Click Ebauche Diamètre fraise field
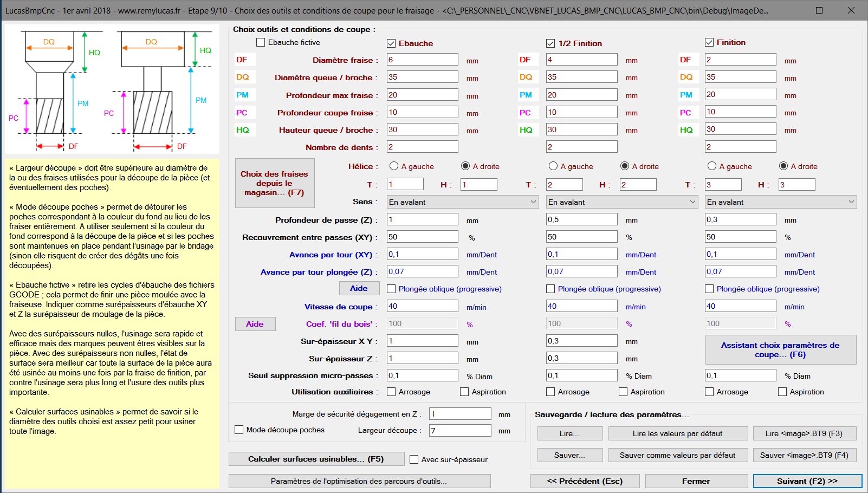 click(x=423, y=60)
